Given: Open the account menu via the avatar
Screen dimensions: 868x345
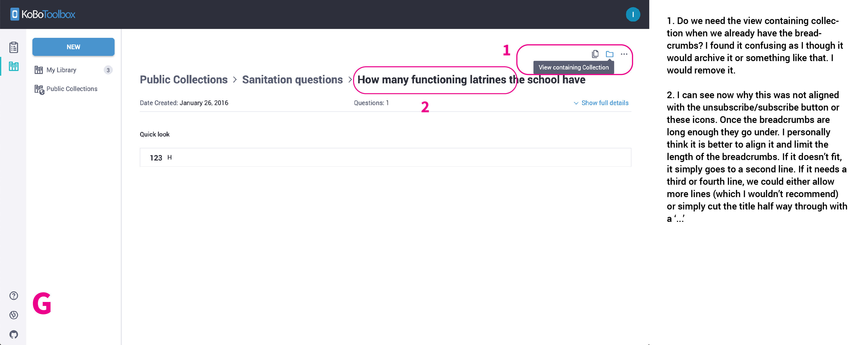Looking at the screenshot, I should pos(633,14).
